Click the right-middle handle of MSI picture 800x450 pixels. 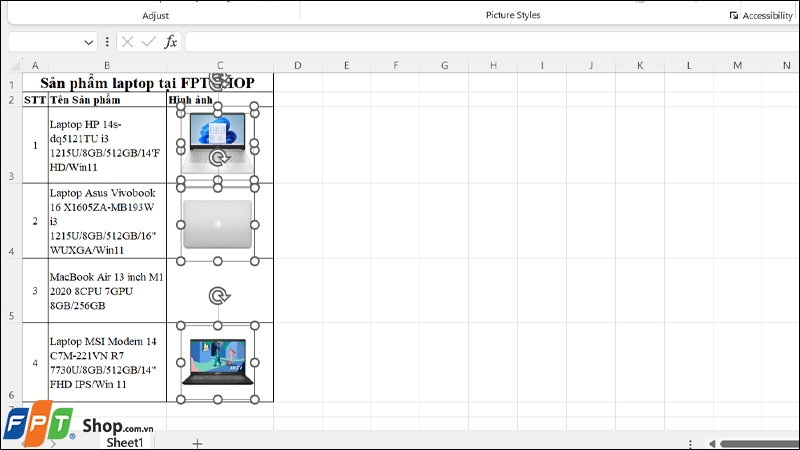click(x=255, y=362)
